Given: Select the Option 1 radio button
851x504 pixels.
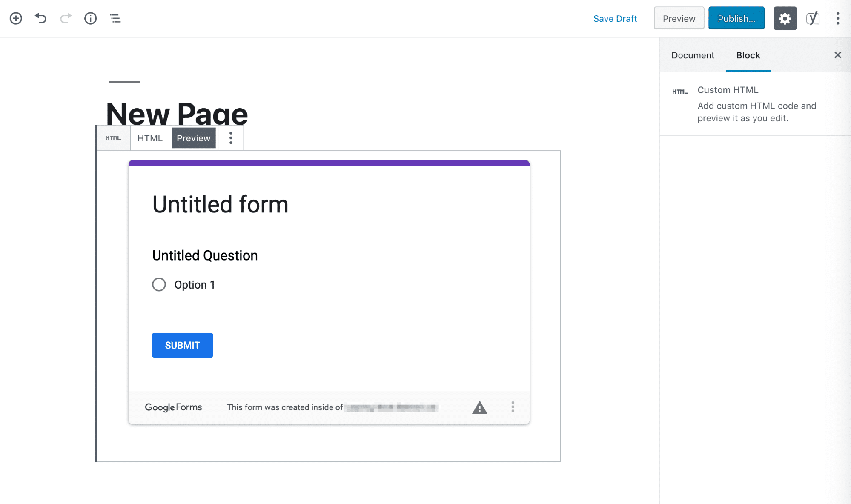Looking at the screenshot, I should 159,284.
